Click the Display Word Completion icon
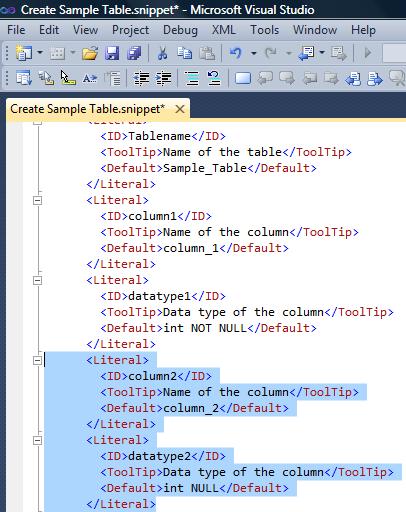 click(x=90, y=79)
